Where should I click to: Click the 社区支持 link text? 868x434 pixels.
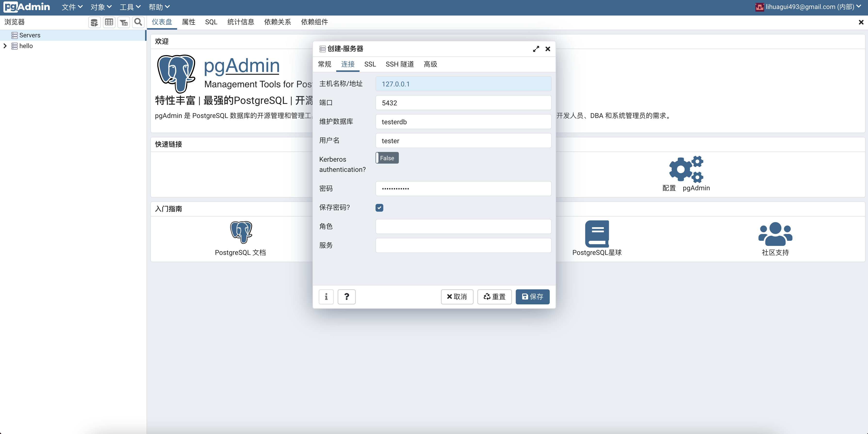(775, 253)
